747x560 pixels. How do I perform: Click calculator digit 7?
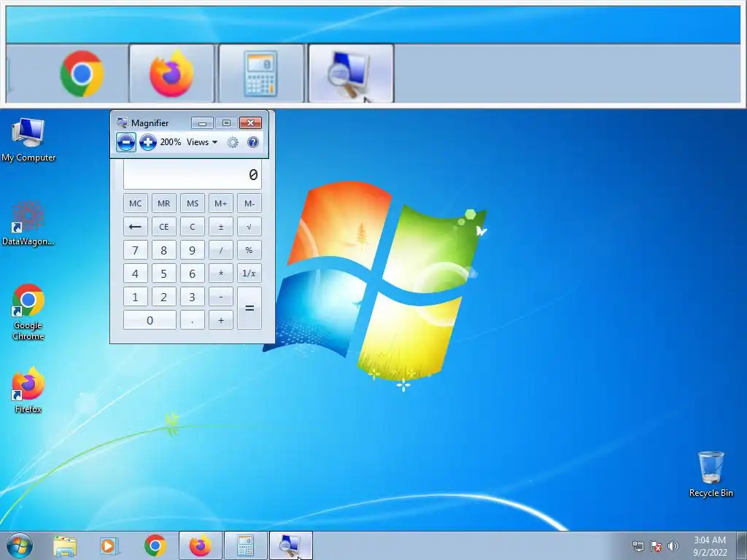135,250
